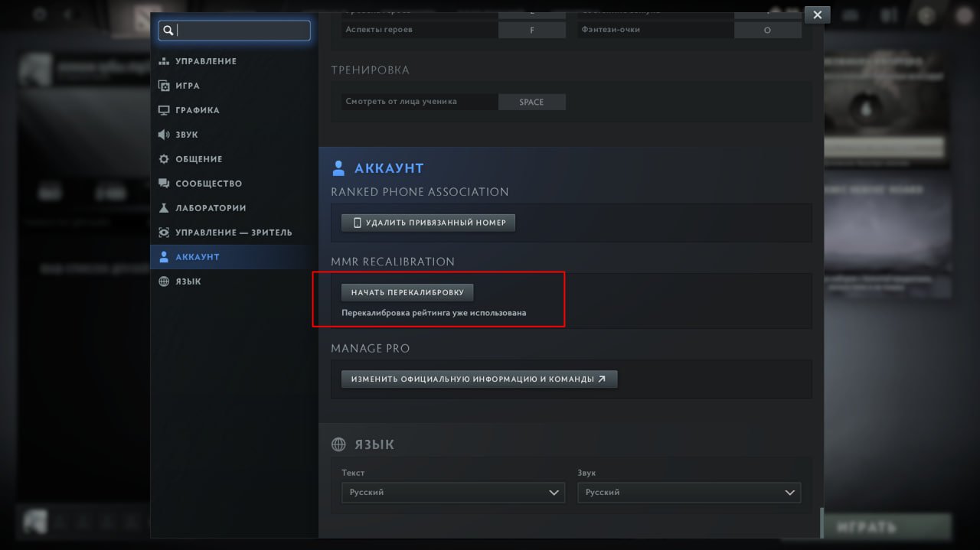The height and width of the screenshot is (550, 980).
Task: Rebind the Аспекты героев F key
Action: tap(531, 30)
